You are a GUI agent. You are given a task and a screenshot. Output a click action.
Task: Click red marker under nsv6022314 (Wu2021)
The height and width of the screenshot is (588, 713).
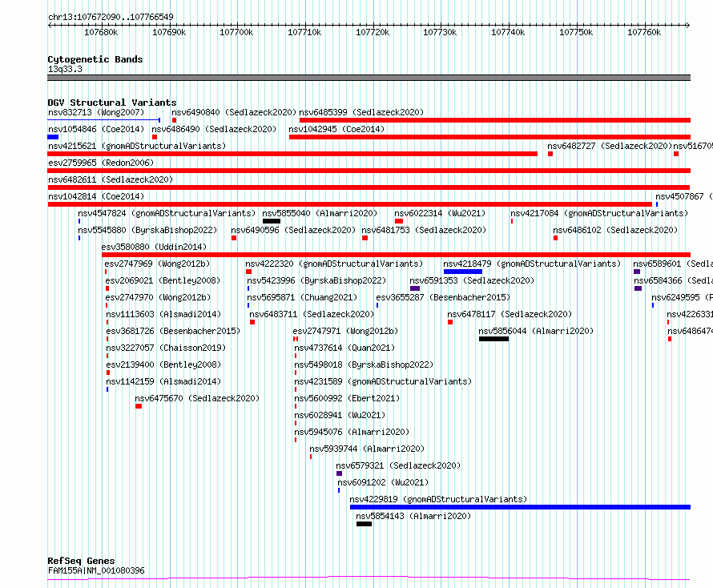coord(399,221)
